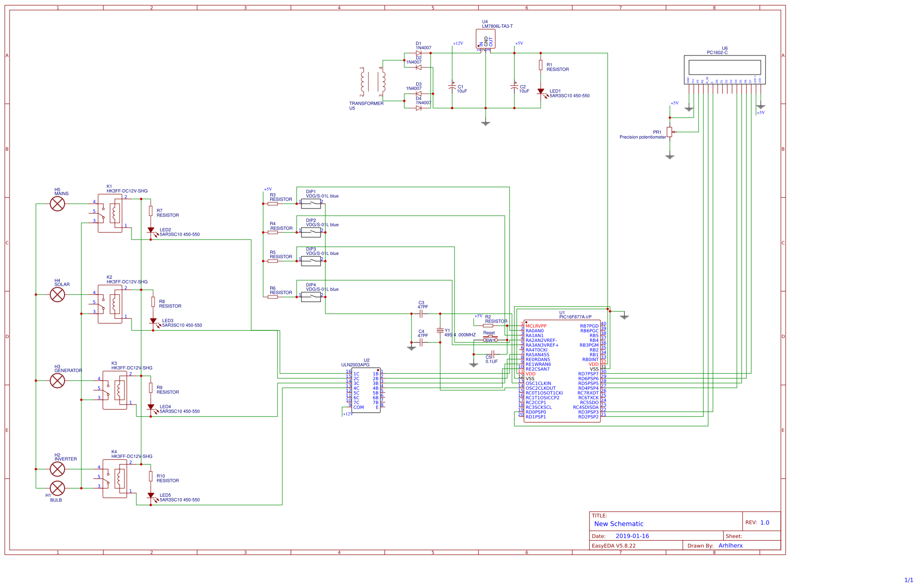Select the ULN2003APG driver U2

pyautogui.click(x=366, y=390)
